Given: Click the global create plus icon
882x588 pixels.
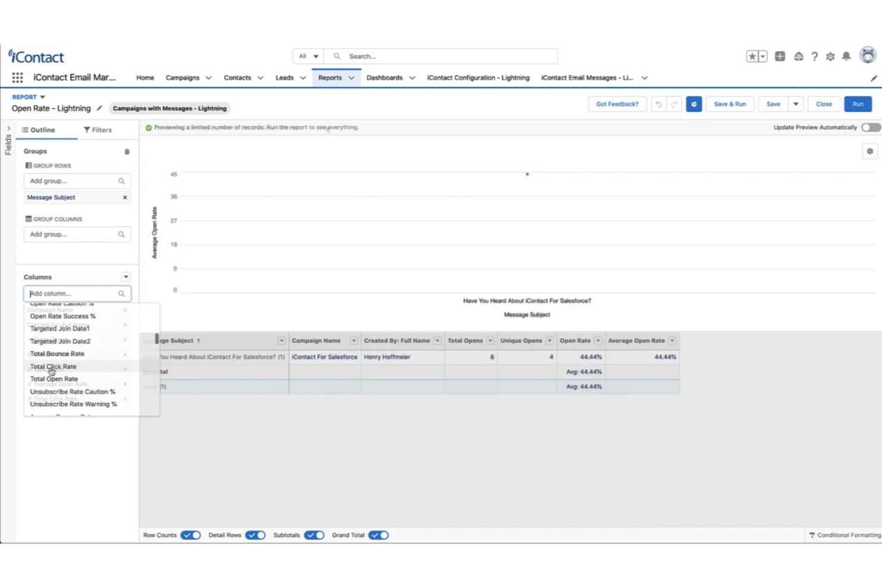Looking at the screenshot, I should point(780,56).
